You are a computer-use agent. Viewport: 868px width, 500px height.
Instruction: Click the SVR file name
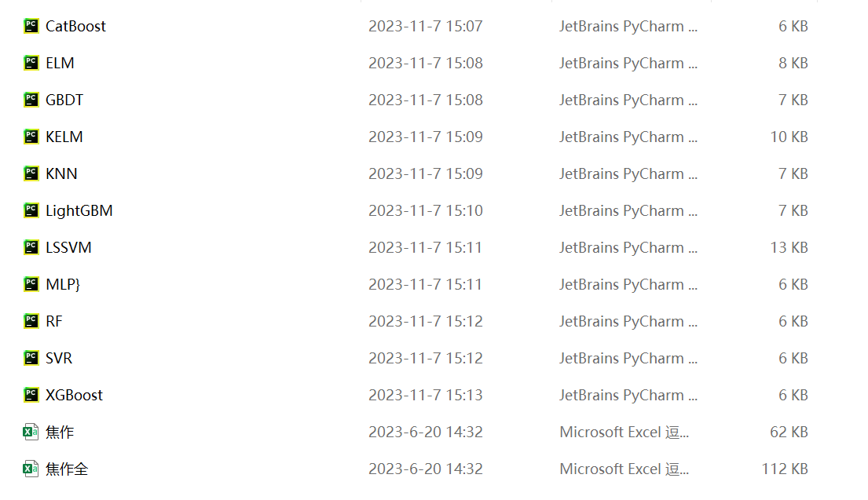click(59, 358)
